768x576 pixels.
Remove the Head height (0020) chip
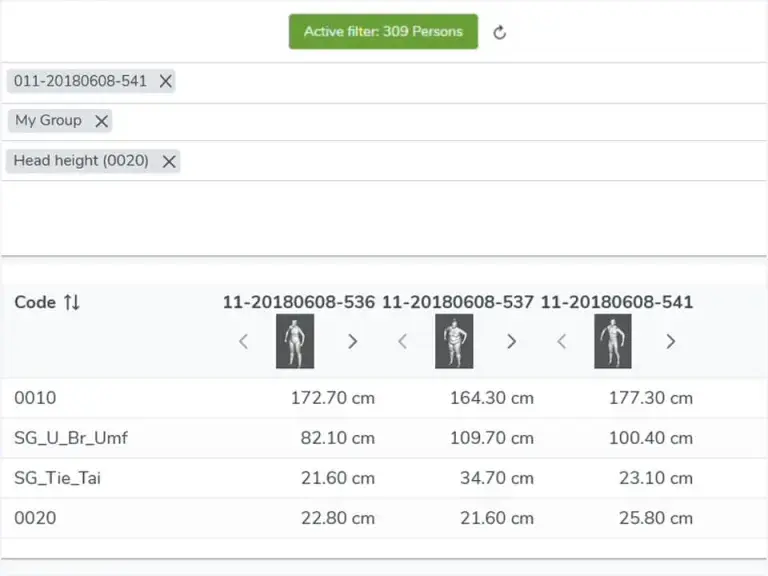click(x=169, y=161)
